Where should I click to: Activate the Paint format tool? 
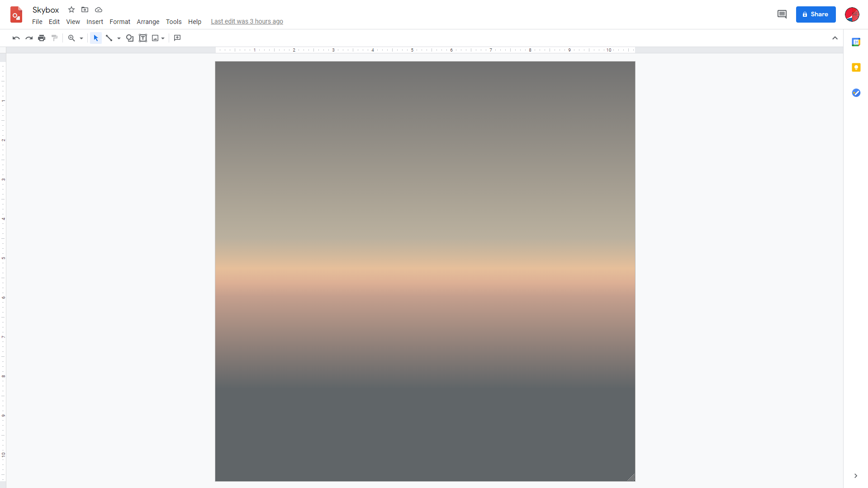tap(54, 38)
